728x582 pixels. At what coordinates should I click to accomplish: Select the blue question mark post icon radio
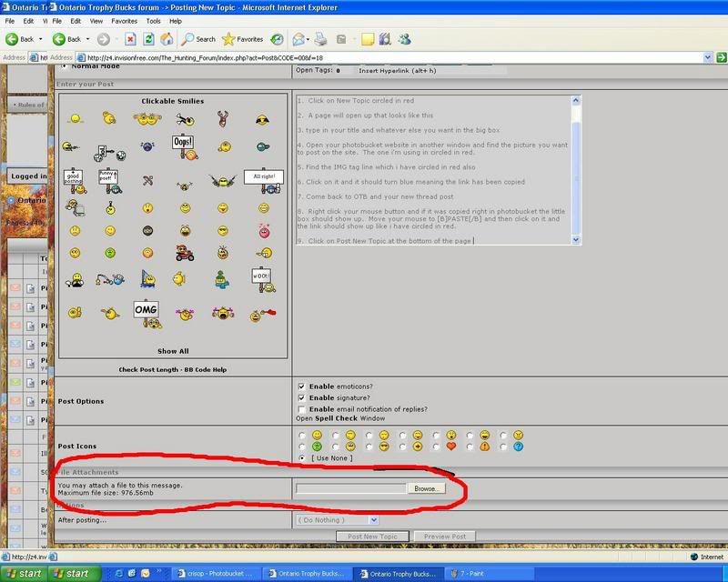[503, 447]
